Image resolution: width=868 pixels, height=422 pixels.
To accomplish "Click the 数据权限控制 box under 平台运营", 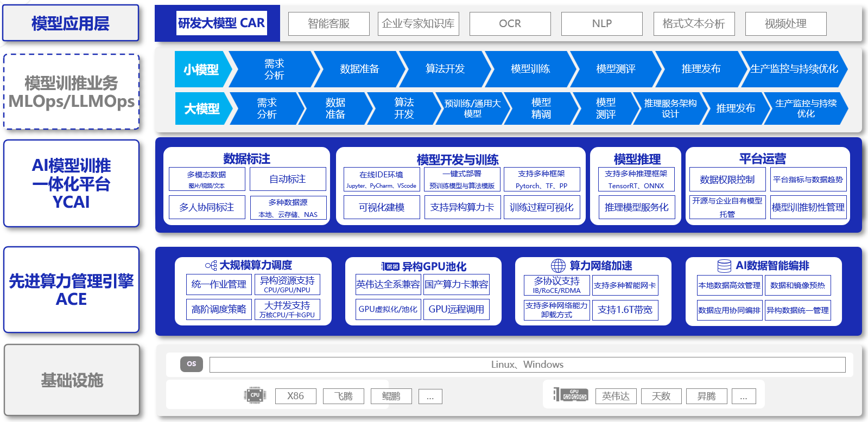I will click(727, 180).
